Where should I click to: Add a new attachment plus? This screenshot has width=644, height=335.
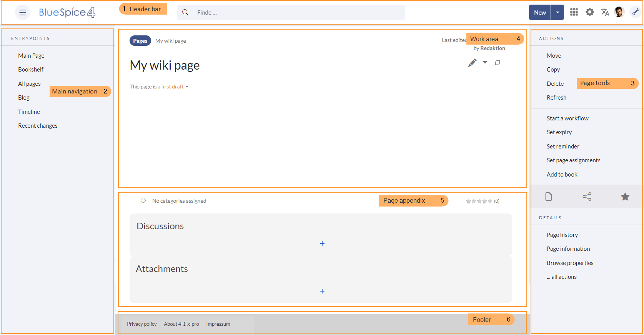[322, 291]
